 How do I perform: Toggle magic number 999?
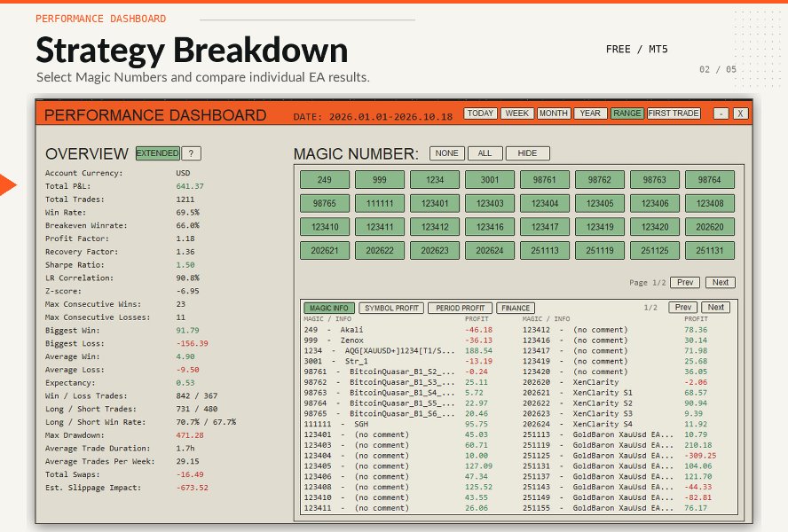[x=380, y=180]
